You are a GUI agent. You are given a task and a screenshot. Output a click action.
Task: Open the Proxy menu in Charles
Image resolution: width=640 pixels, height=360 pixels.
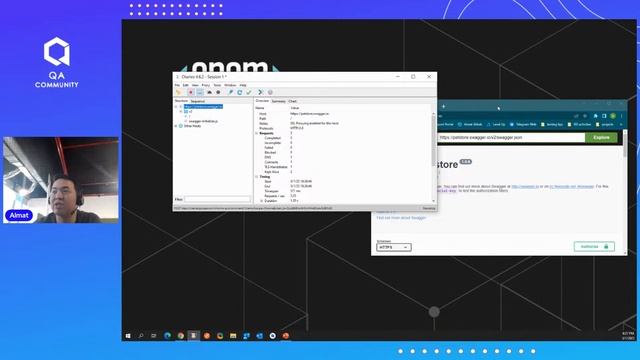point(206,85)
